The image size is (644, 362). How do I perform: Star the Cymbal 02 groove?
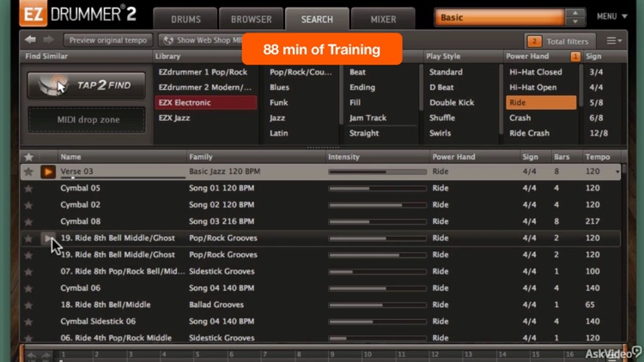28,205
